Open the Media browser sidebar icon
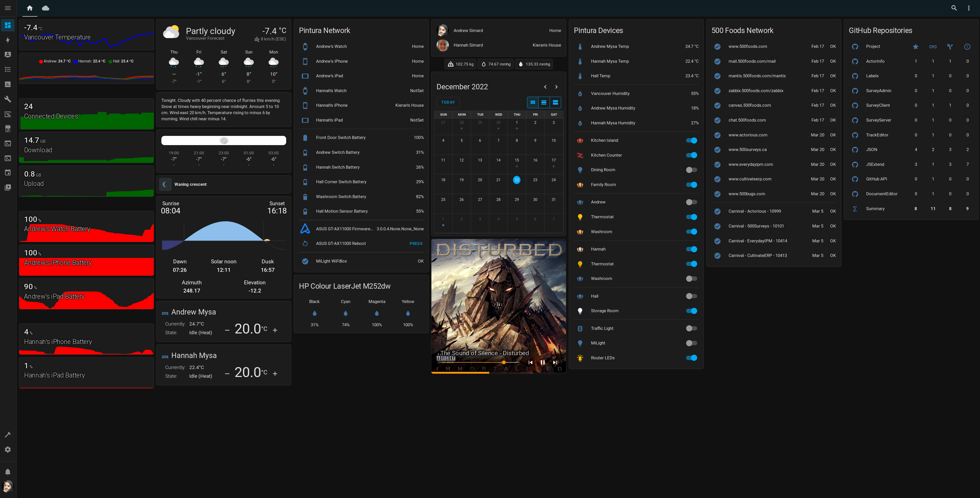980x498 pixels. [8, 187]
